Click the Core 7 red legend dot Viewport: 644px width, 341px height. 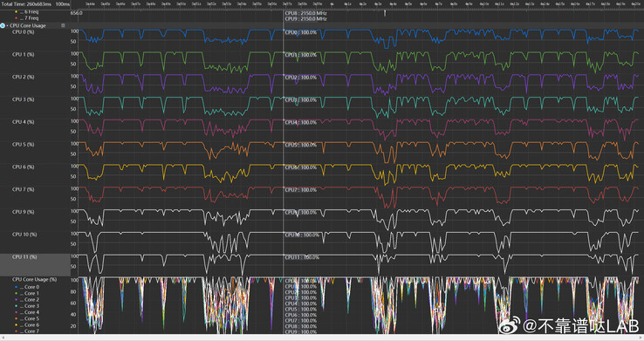click(16, 331)
